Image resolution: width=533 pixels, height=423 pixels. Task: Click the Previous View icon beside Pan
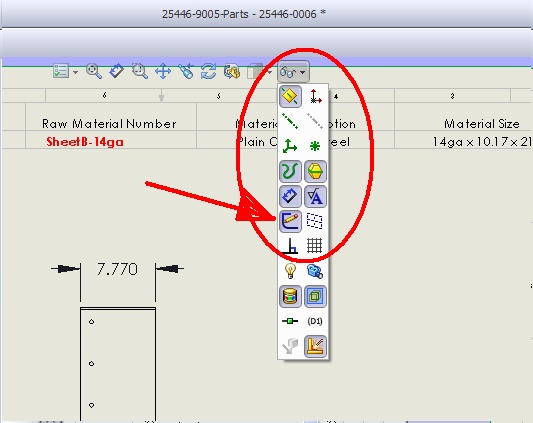[186, 71]
